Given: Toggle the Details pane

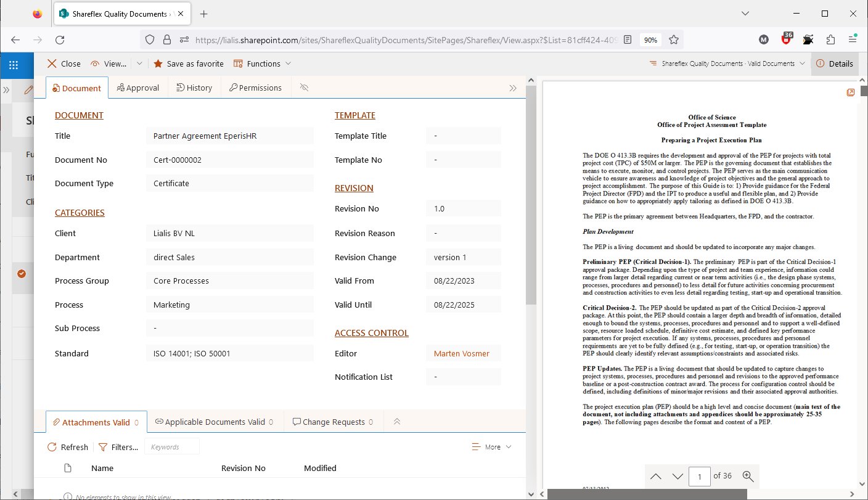Looking at the screenshot, I should pos(835,64).
